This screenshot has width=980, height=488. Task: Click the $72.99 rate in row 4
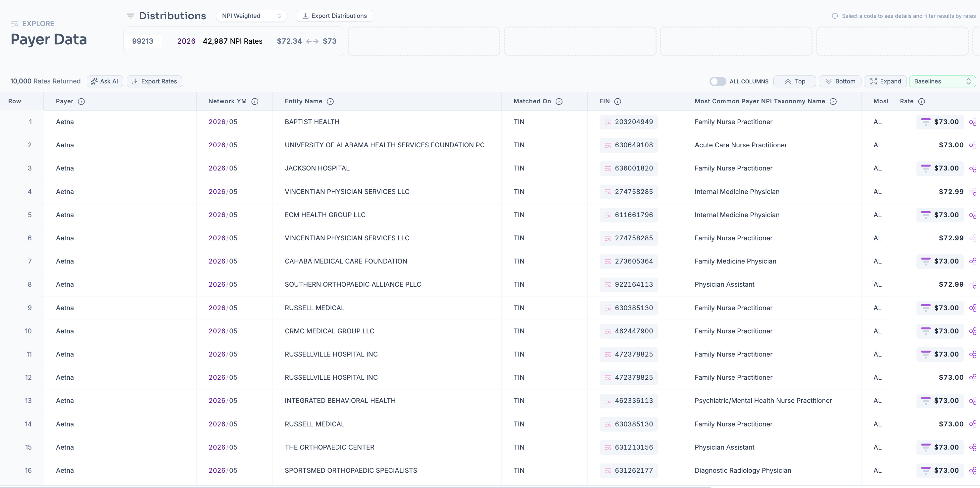(951, 192)
